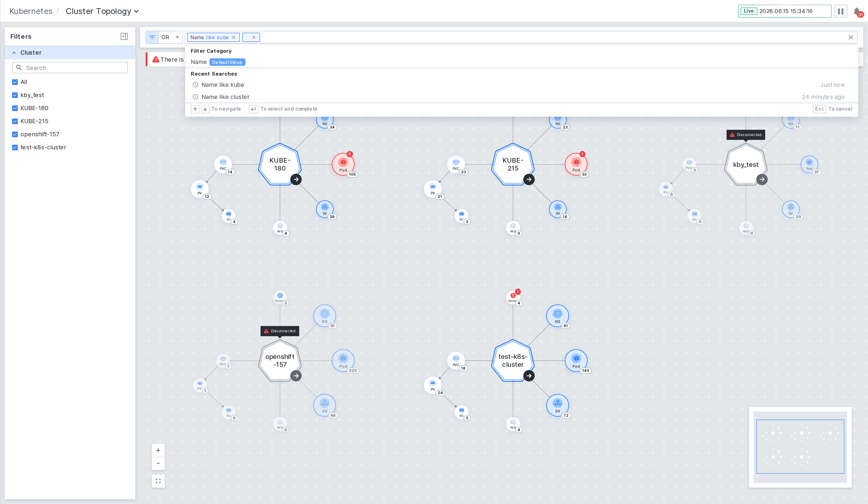
Task: Uncheck openshift-157 cluster filter
Action: (x=15, y=134)
